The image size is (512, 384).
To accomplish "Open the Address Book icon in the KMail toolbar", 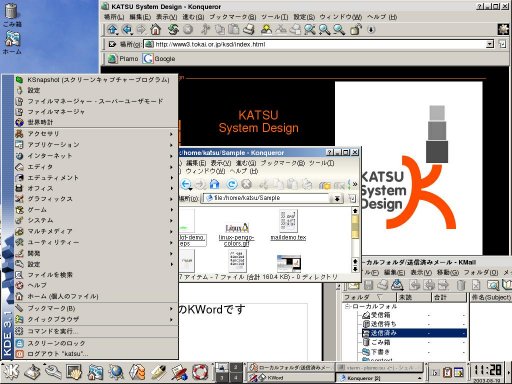I will (506, 285).
